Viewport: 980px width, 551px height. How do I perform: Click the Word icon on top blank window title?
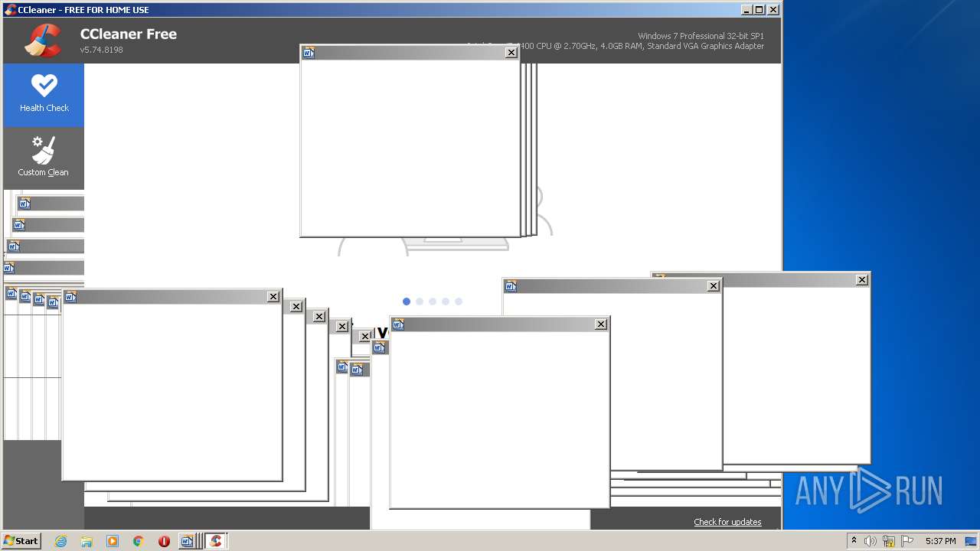coord(309,53)
